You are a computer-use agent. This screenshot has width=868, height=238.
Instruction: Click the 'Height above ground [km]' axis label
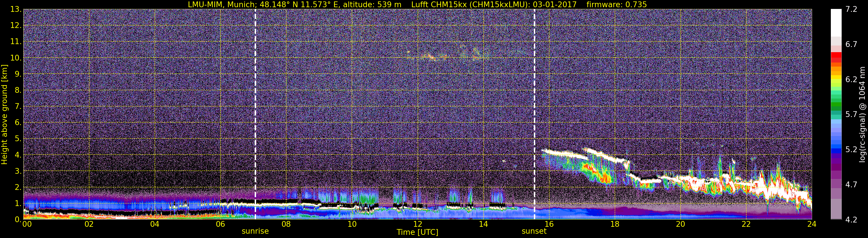4,114
